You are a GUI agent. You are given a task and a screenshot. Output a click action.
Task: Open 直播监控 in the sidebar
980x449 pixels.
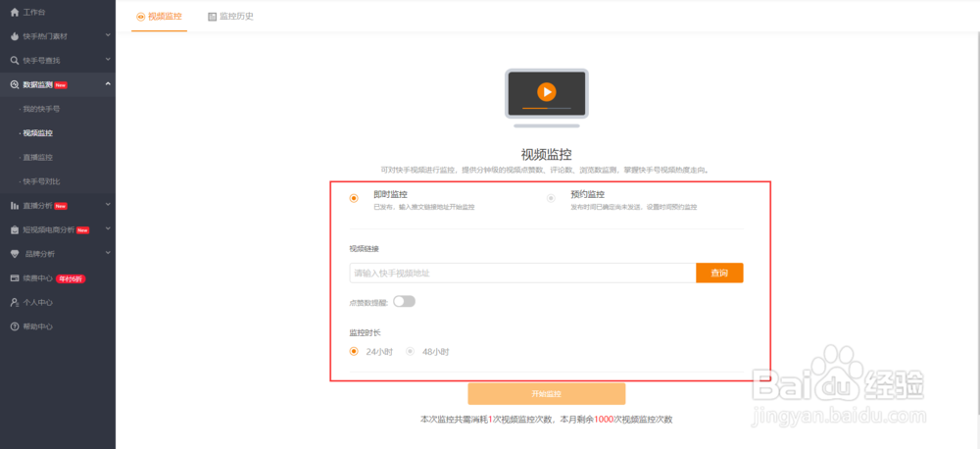point(37,158)
